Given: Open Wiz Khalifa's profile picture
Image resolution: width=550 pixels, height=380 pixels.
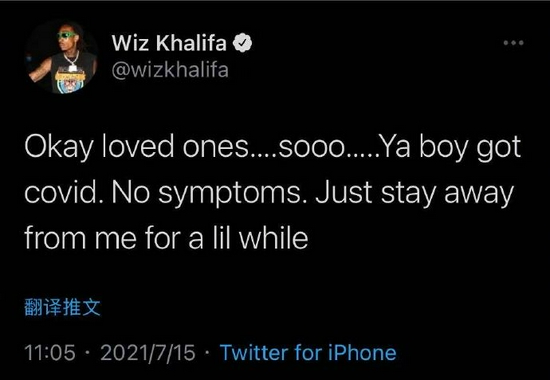Looking at the screenshot, I should (x=62, y=57).
